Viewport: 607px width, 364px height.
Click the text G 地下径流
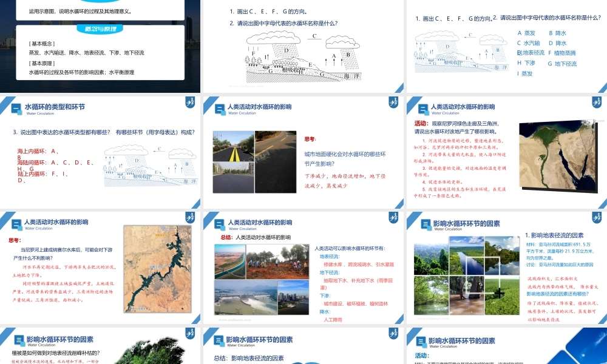coord(562,64)
